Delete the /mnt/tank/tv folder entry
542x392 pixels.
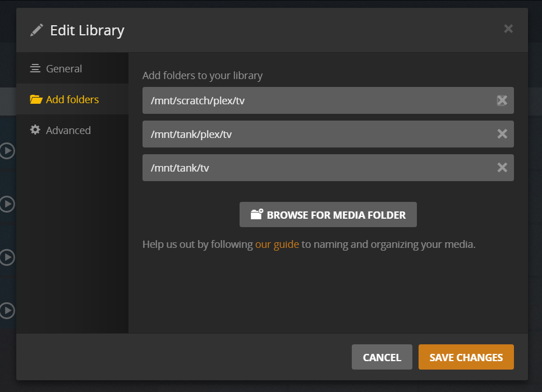tap(502, 168)
